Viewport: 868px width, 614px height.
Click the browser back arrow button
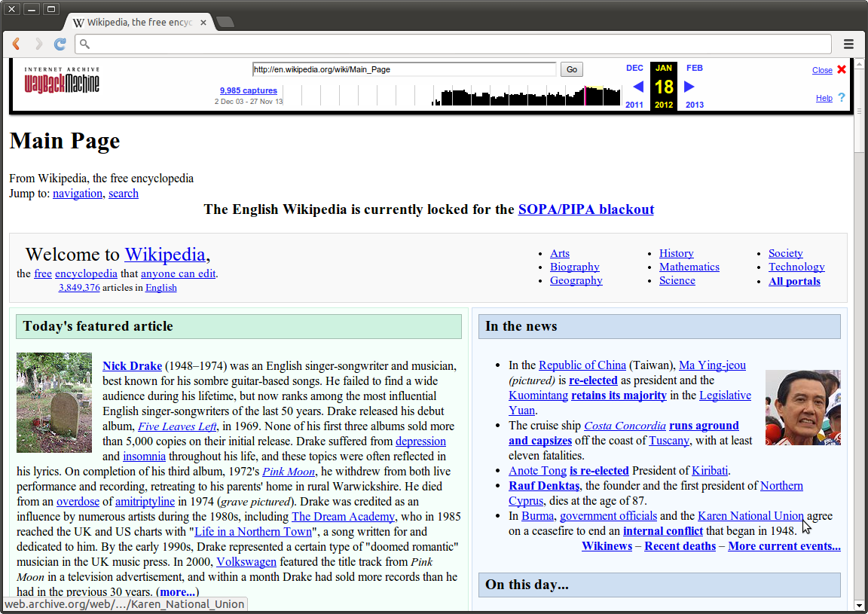tap(16, 44)
